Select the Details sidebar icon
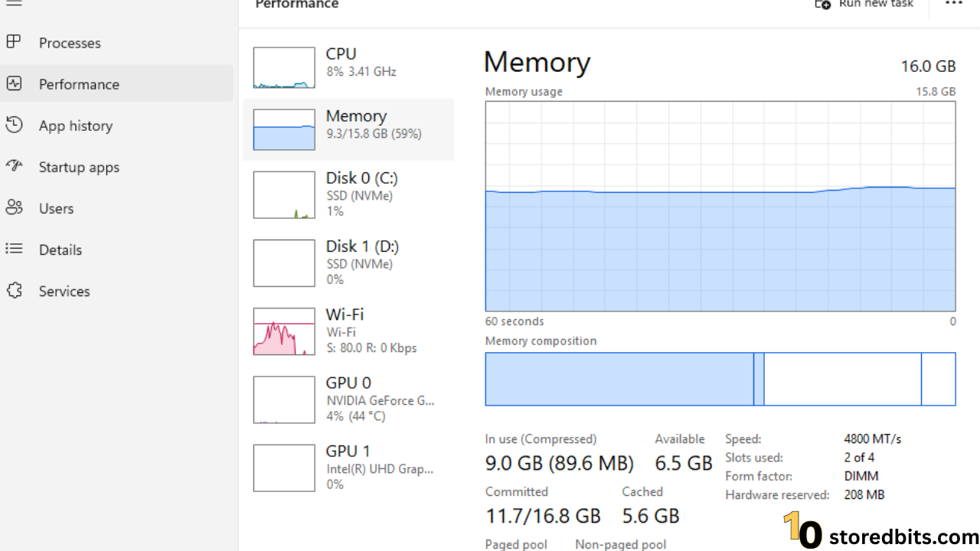 click(x=15, y=249)
